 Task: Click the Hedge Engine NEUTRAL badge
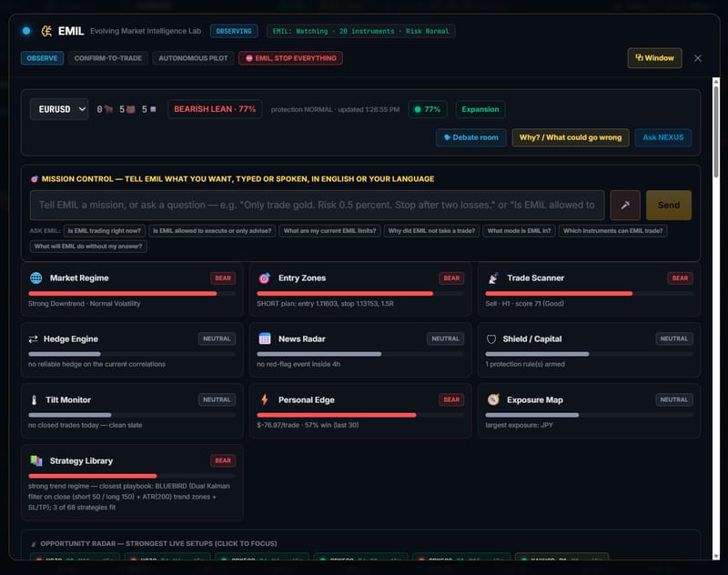(217, 338)
